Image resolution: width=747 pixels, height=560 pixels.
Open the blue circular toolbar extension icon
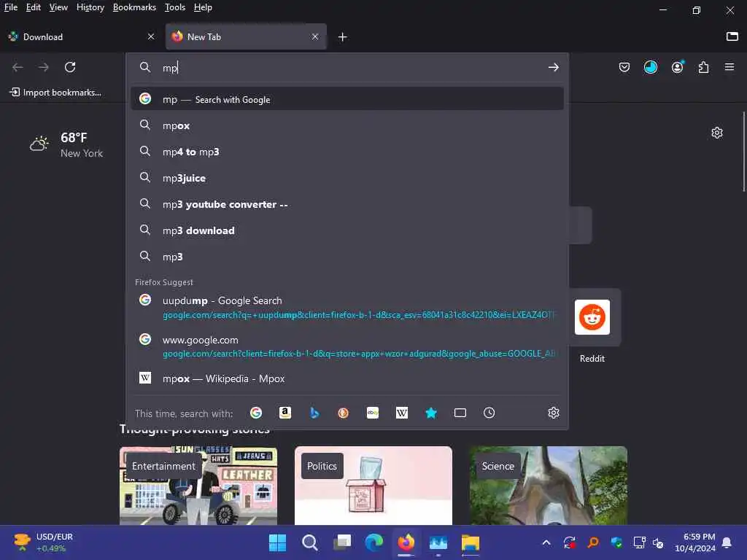click(651, 67)
